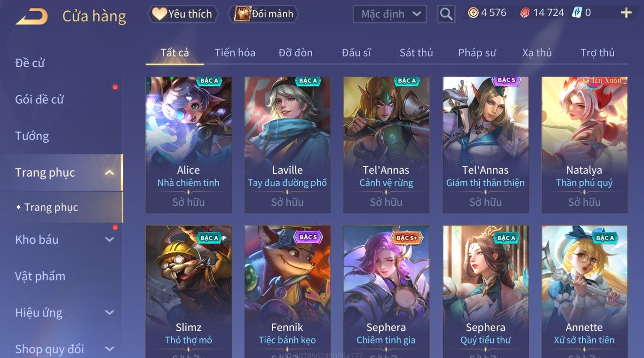Add currency with the plus icon
Viewport: 644px width, 358px height.
click(x=626, y=13)
